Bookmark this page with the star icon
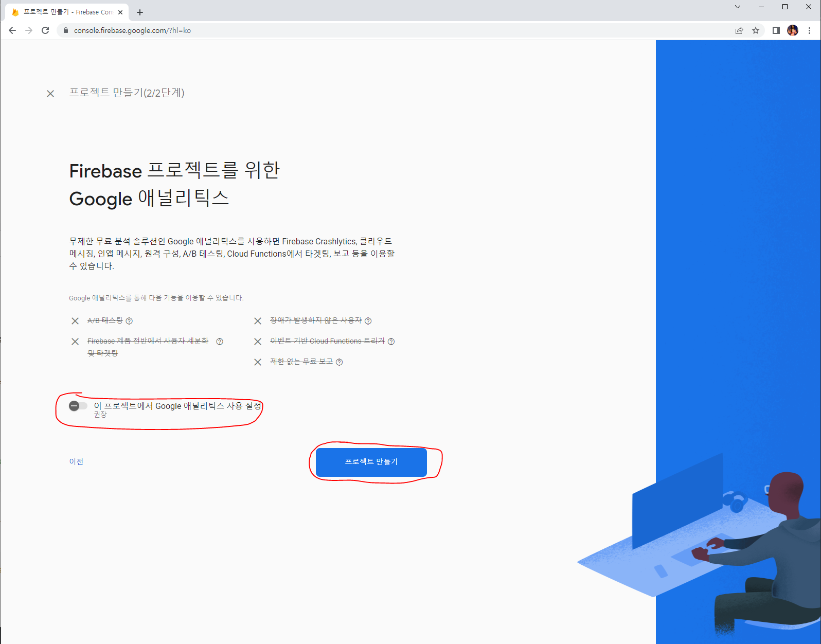 pyautogui.click(x=756, y=30)
